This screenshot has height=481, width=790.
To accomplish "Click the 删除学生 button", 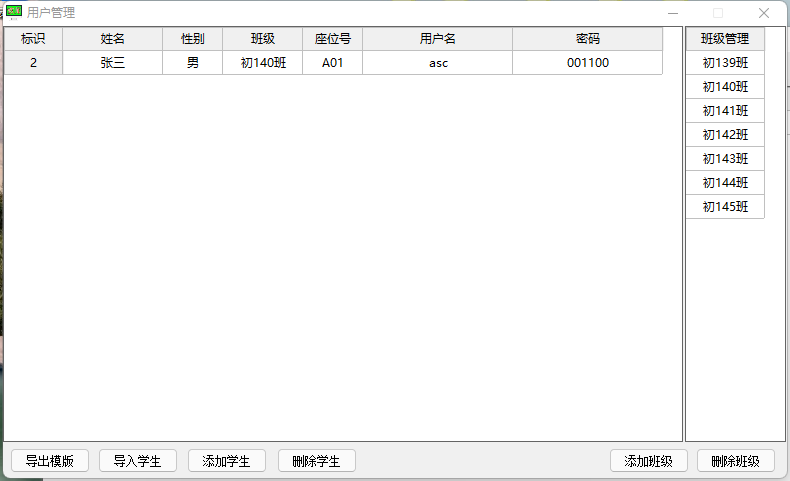I will click(316, 460).
